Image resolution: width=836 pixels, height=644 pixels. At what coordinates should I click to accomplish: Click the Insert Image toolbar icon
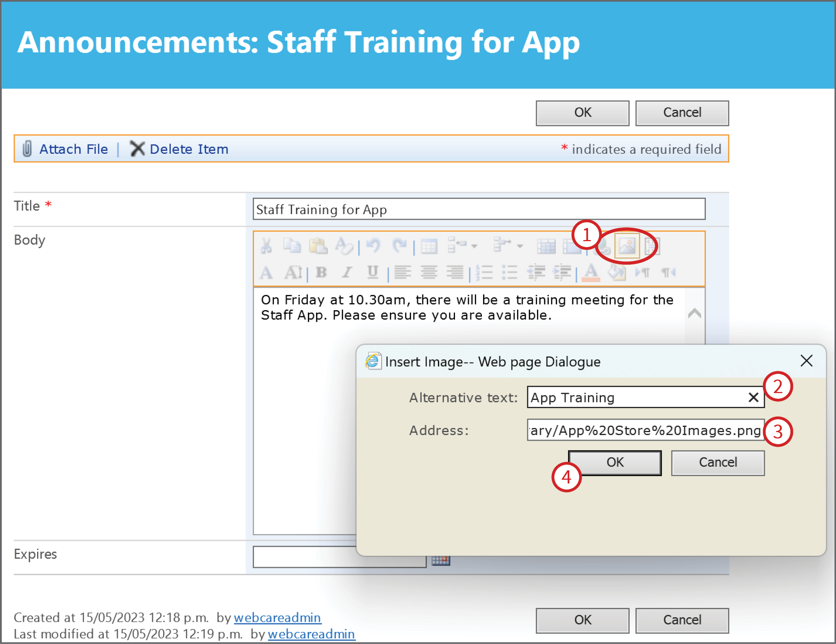627,246
